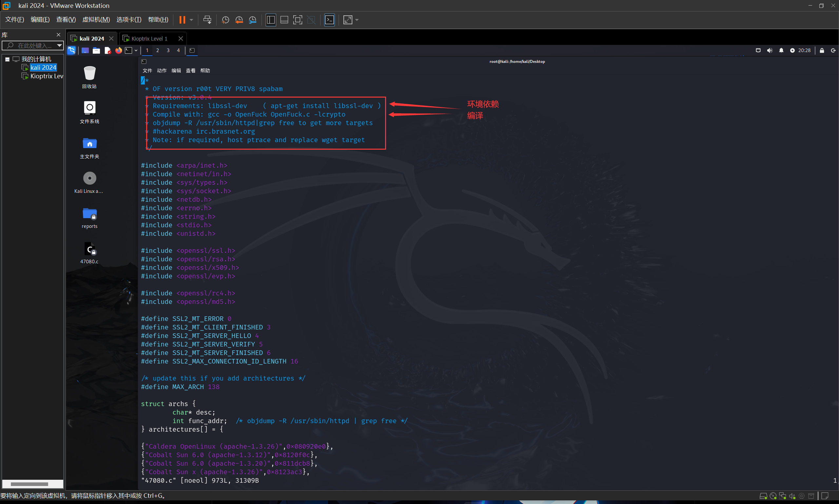This screenshot has height=504, width=839.
Task: Select the 回收站 trash desktop icon
Action: (x=89, y=77)
